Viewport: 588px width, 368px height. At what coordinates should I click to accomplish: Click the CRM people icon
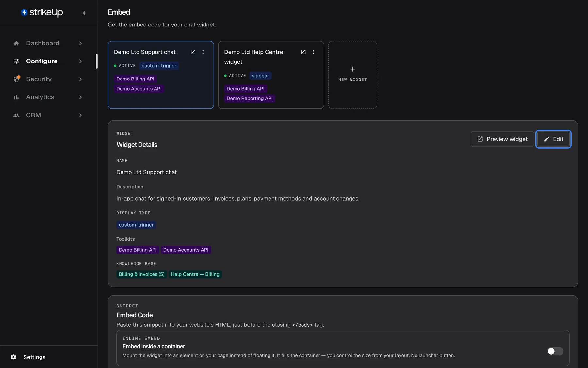click(x=16, y=115)
